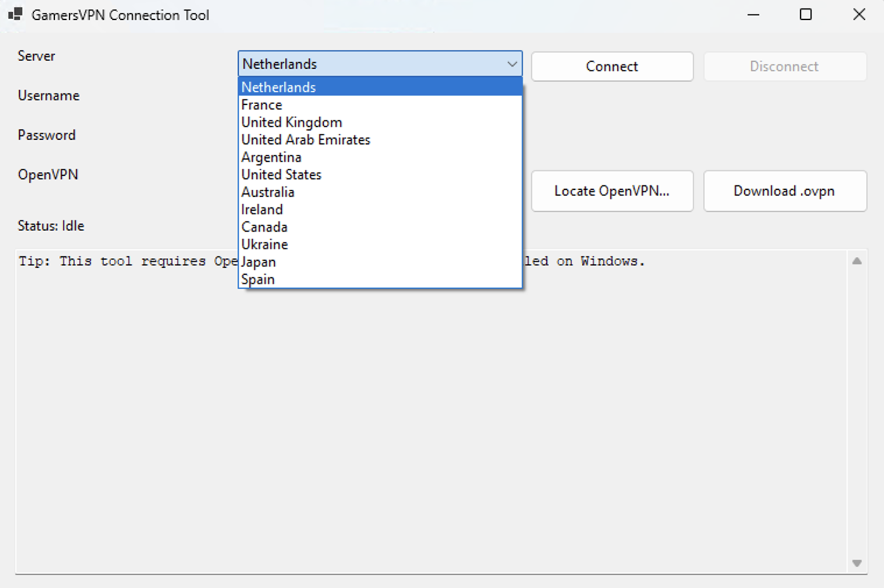Click the Status: Idle label

click(x=51, y=226)
